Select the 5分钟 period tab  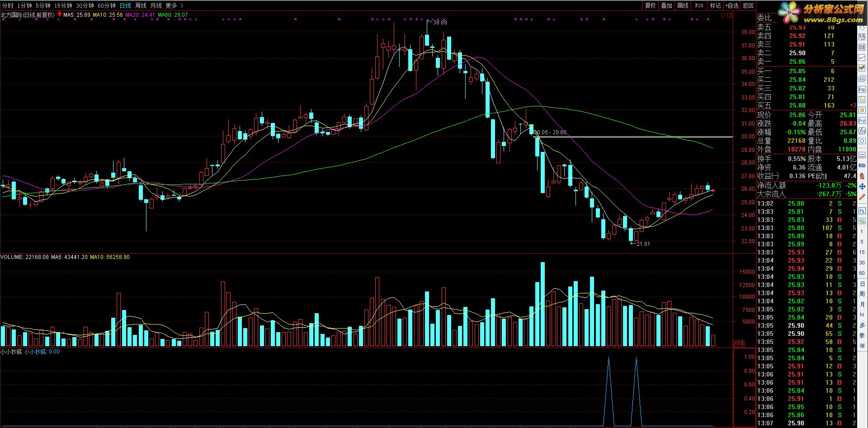click(x=43, y=5)
